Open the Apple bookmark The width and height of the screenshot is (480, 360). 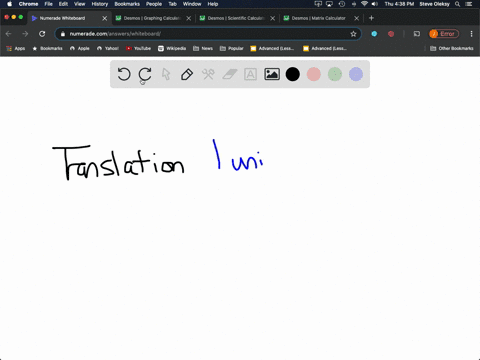click(x=80, y=48)
